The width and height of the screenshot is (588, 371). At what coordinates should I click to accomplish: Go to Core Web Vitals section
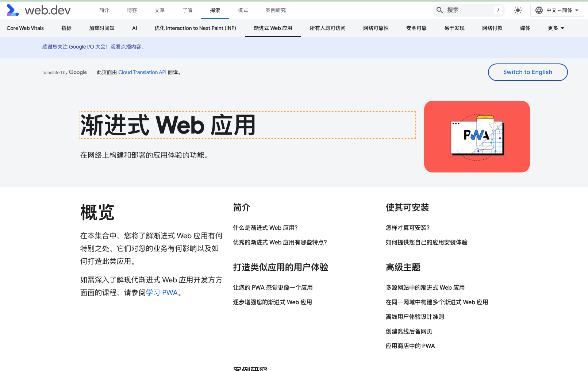(25, 28)
